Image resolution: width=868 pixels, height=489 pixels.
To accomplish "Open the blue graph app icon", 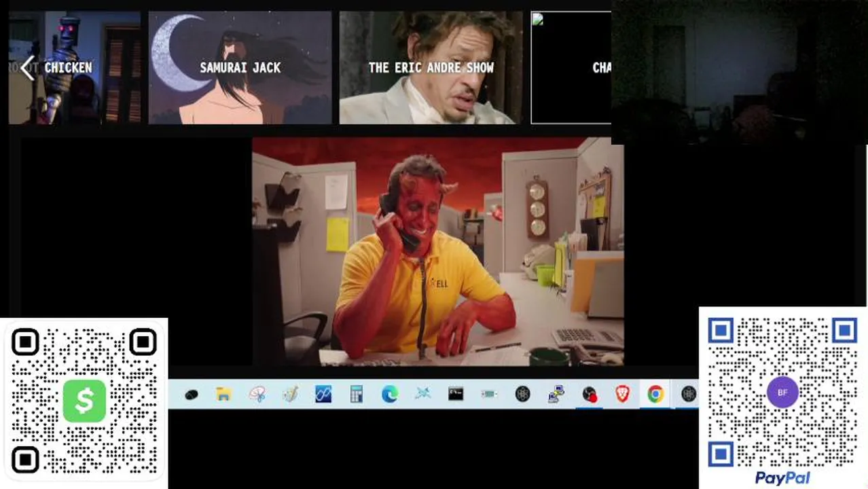I will coord(323,394).
